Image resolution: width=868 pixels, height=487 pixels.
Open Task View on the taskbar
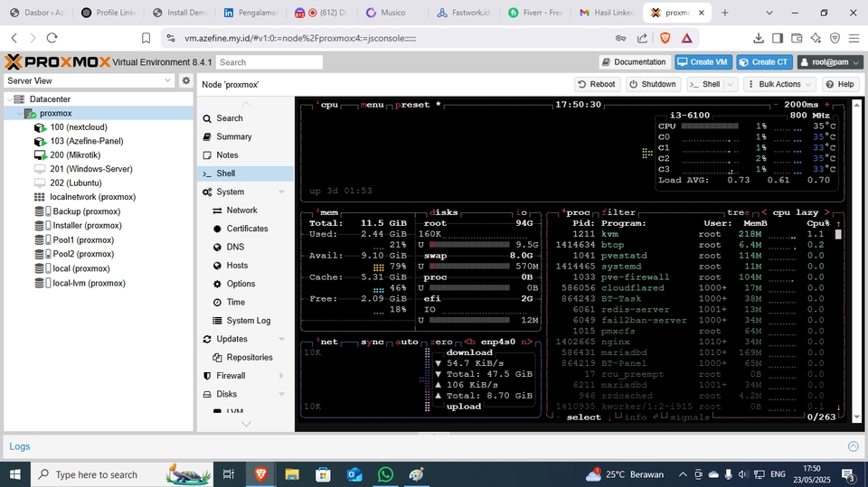point(228,474)
